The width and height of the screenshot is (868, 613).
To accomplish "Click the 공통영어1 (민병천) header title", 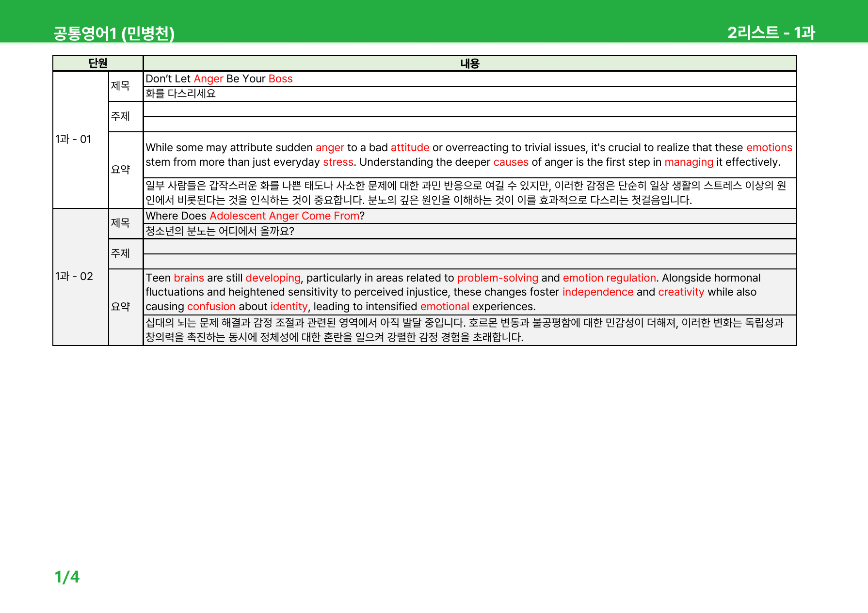I will point(114,33).
